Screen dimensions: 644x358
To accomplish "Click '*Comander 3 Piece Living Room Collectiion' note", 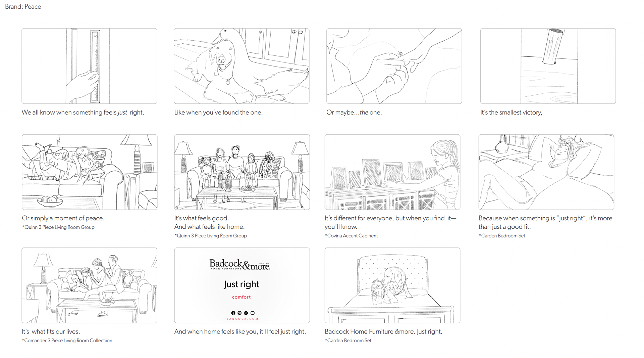I will 67,341.
